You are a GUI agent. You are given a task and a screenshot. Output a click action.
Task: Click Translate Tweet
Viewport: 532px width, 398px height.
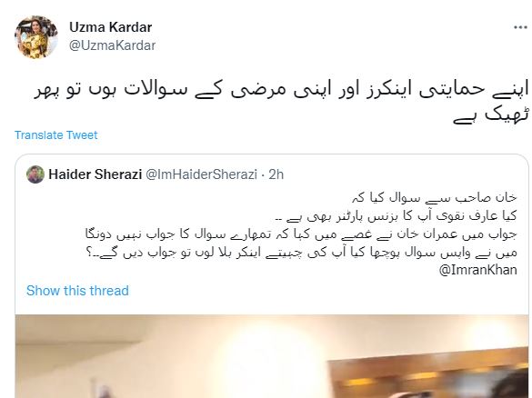click(x=56, y=134)
